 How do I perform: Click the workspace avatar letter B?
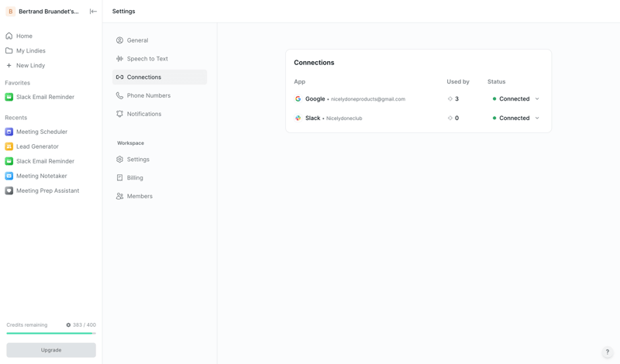[10, 12]
